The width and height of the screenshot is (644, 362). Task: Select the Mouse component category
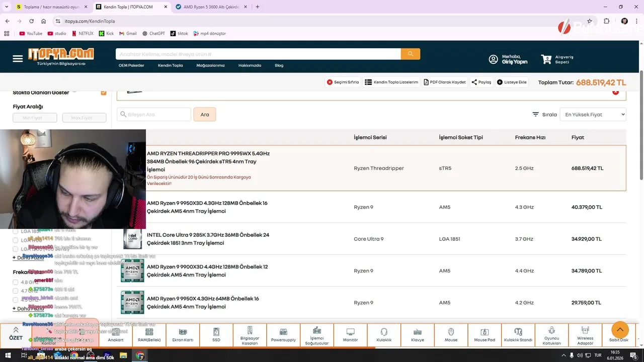[x=451, y=335]
